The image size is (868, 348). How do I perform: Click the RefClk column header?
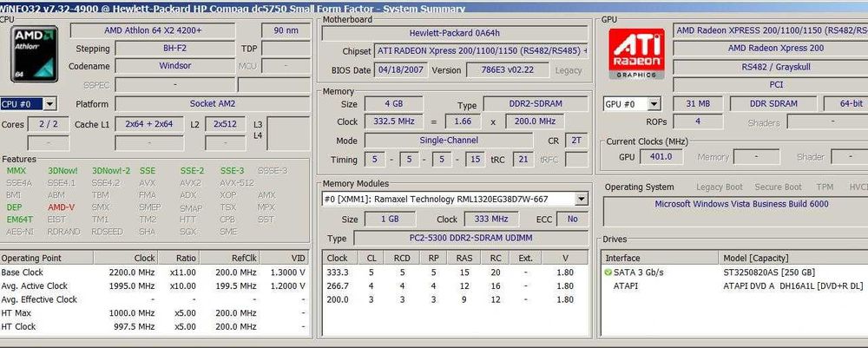229,258
